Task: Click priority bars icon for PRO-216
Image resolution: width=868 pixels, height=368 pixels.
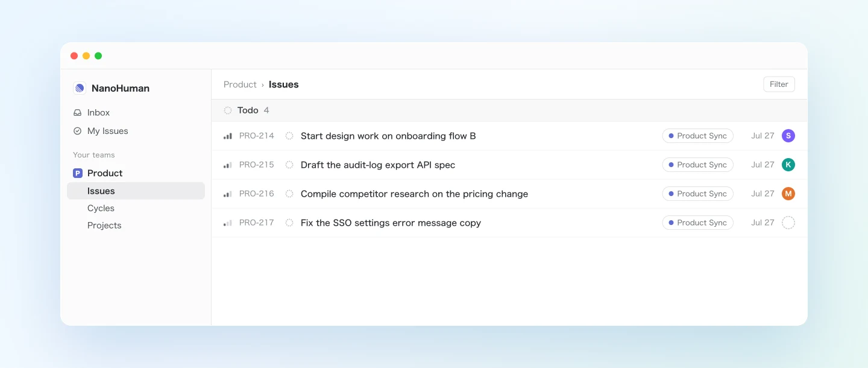Action: click(x=228, y=194)
